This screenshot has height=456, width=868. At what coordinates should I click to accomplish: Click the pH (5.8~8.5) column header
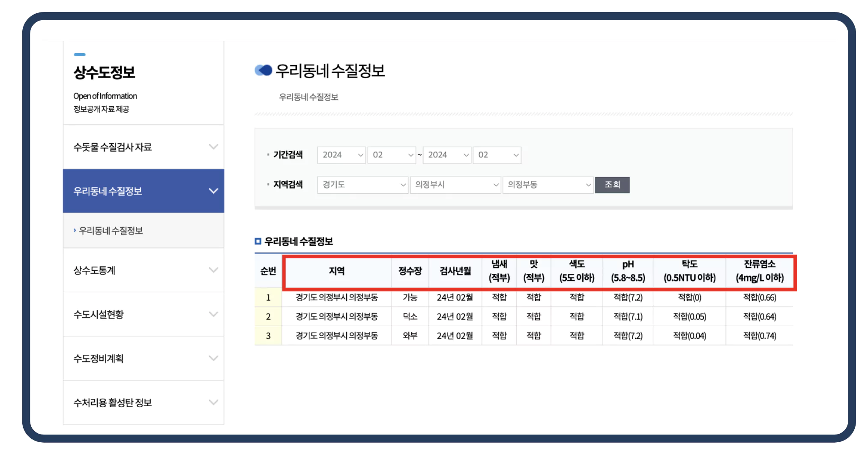point(628,271)
